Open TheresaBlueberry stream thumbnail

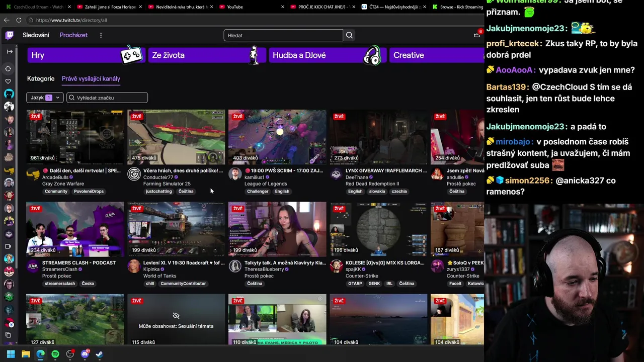[x=277, y=229]
